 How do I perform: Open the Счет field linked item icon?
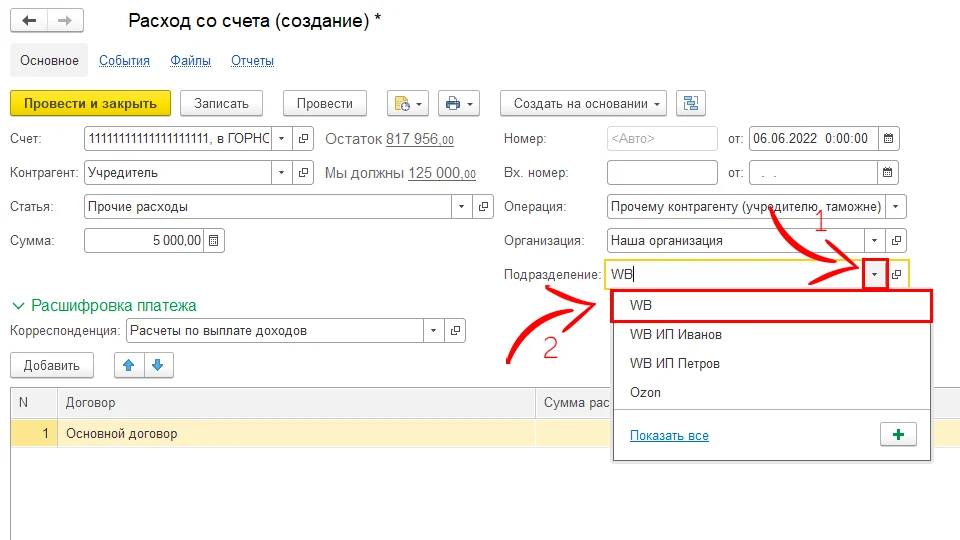[304, 138]
